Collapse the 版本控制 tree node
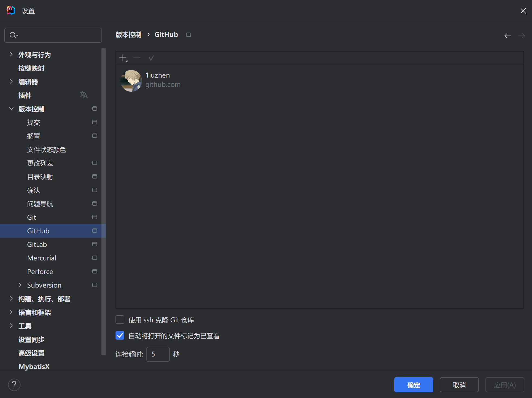Viewport: 532px width, 398px height. click(x=11, y=109)
